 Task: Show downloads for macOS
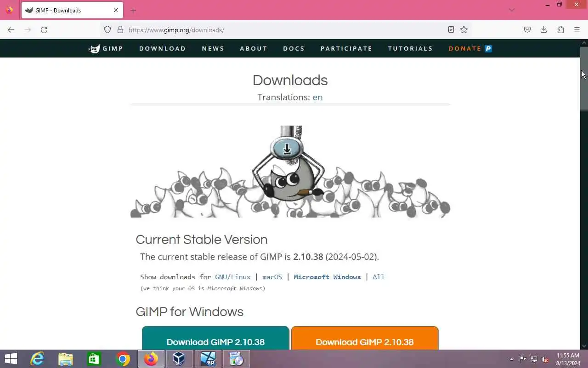272,277
